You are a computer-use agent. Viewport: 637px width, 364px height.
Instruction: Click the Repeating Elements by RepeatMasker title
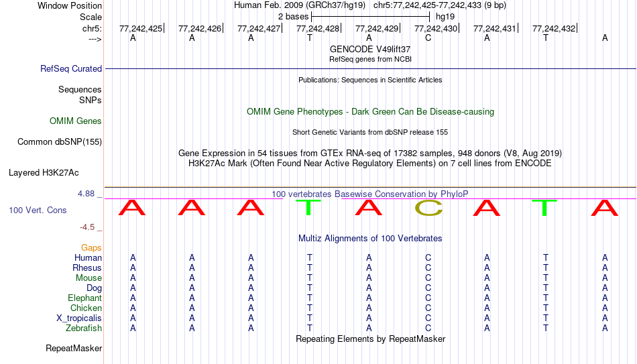pyautogui.click(x=370, y=339)
